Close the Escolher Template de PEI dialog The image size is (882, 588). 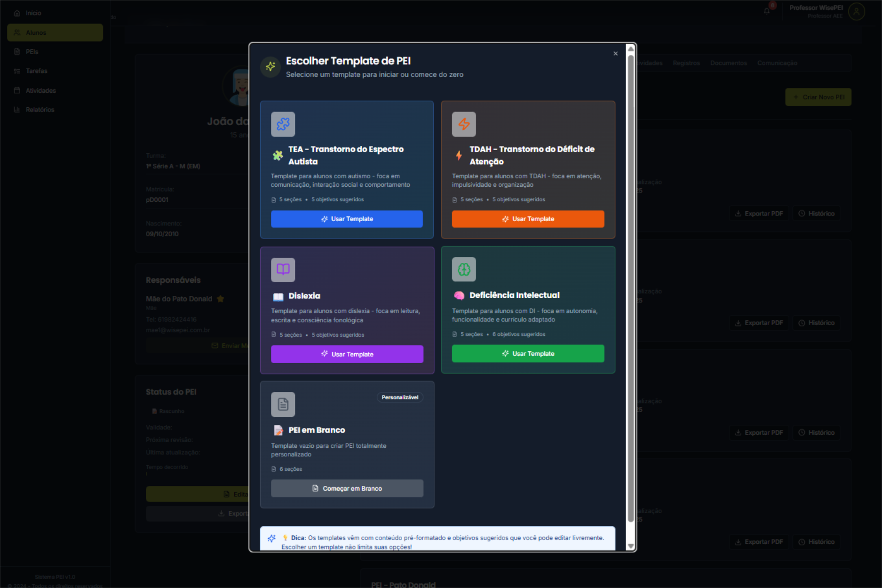pyautogui.click(x=615, y=54)
